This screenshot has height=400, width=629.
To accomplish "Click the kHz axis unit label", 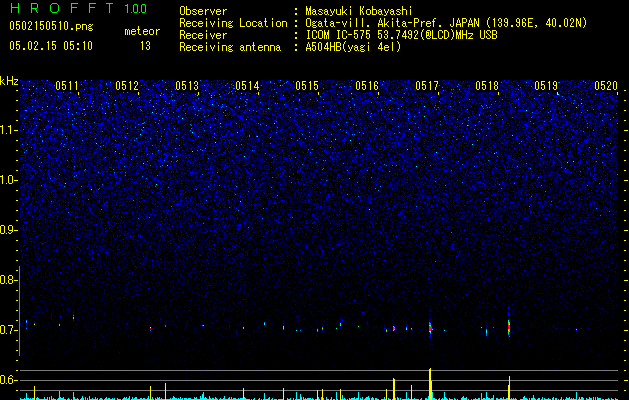I will [x=9, y=81].
